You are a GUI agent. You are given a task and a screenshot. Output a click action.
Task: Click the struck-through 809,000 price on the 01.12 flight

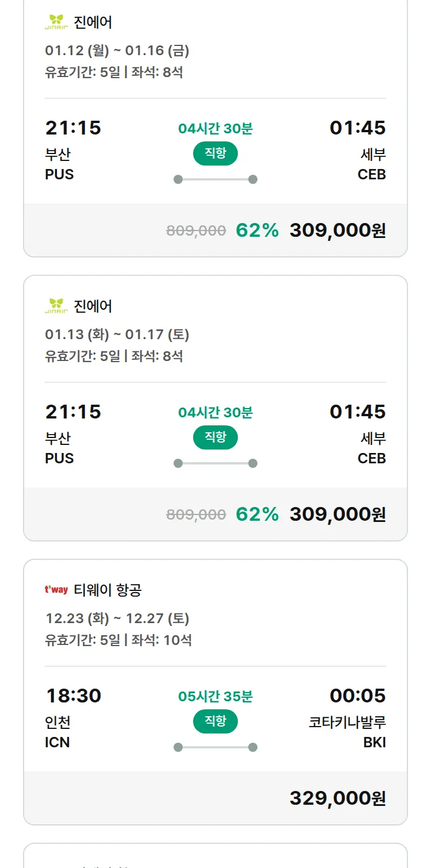[196, 231]
